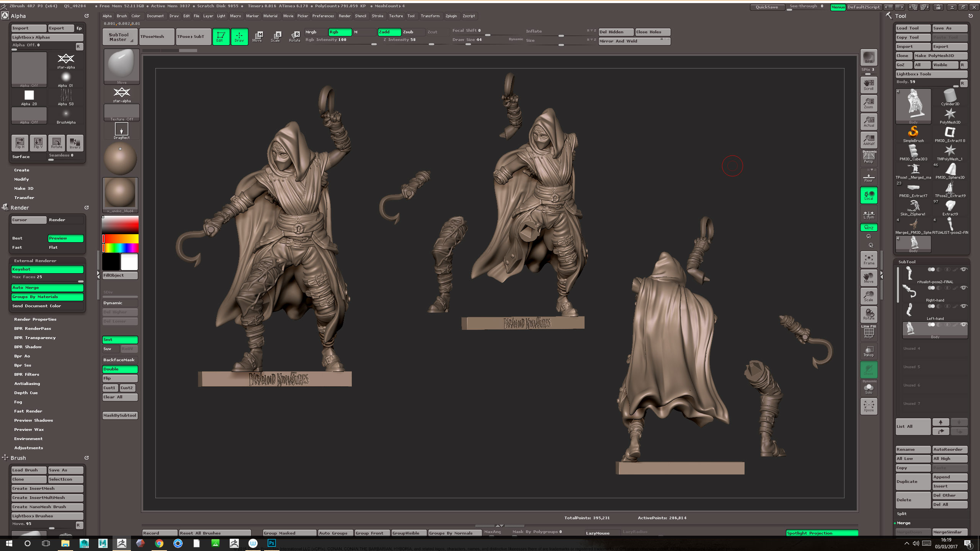Click the Frame view icon
Viewport: 980px width, 551px height.
(x=869, y=259)
